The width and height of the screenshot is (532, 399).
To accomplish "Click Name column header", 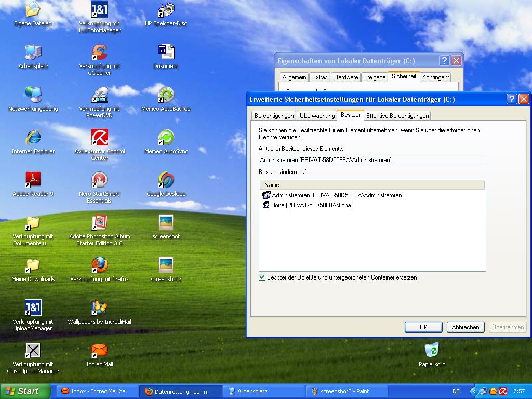I will point(372,185).
